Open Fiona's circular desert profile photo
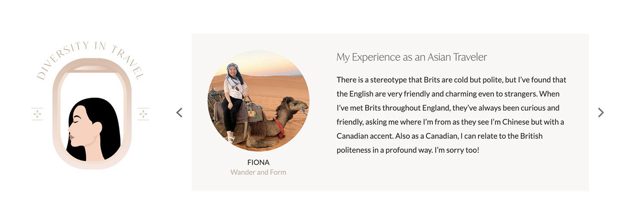 [x=258, y=101]
